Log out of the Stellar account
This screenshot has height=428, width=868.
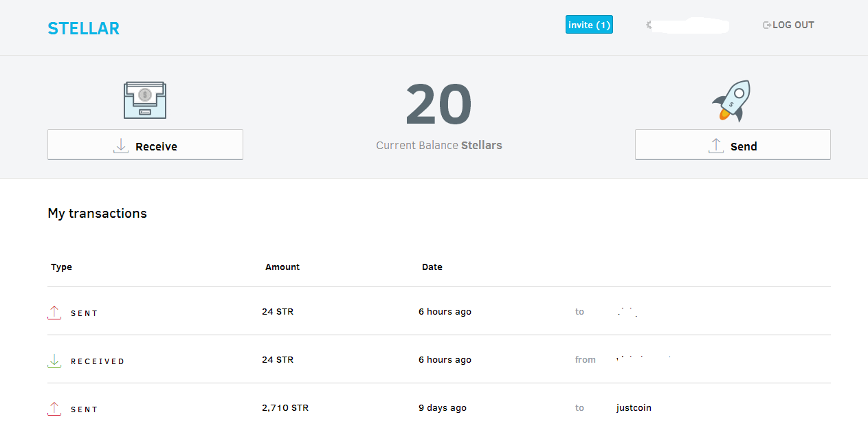pos(788,25)
